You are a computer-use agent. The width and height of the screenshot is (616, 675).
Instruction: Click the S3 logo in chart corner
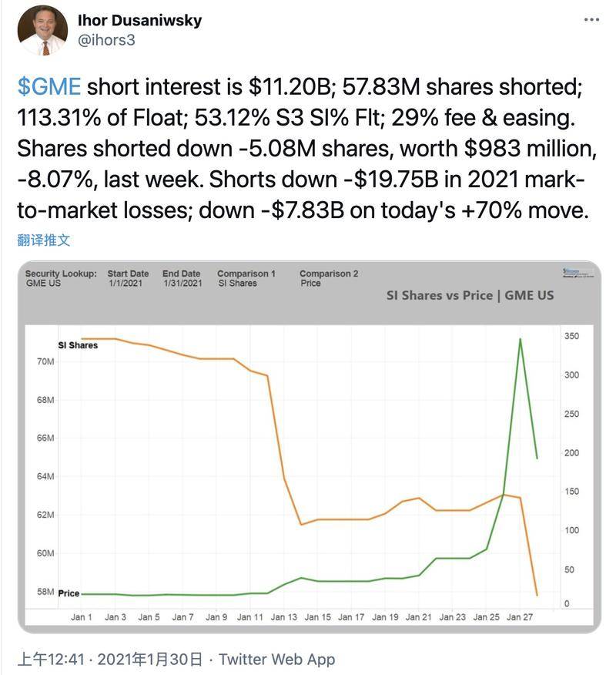[x=579, y=274]
